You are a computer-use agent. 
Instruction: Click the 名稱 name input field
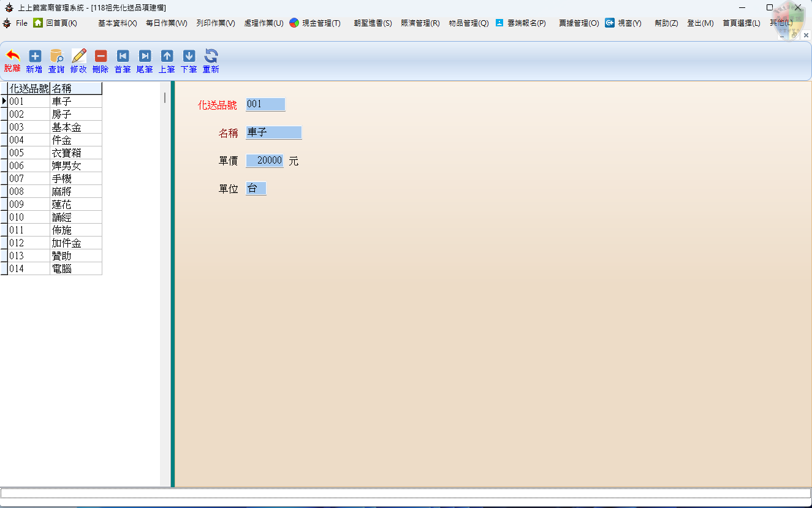coord(273,132)
